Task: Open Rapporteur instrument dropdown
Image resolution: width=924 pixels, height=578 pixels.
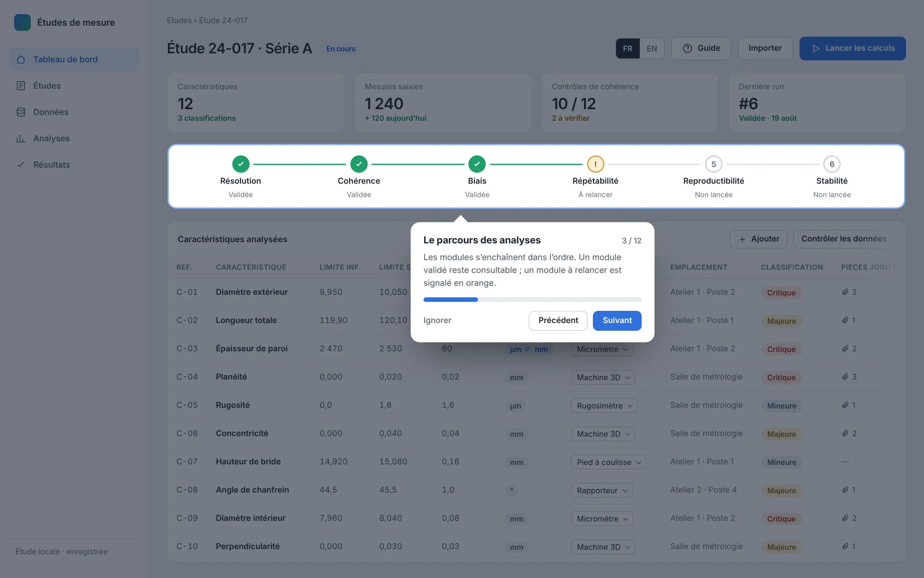Action: coord(602,491)
